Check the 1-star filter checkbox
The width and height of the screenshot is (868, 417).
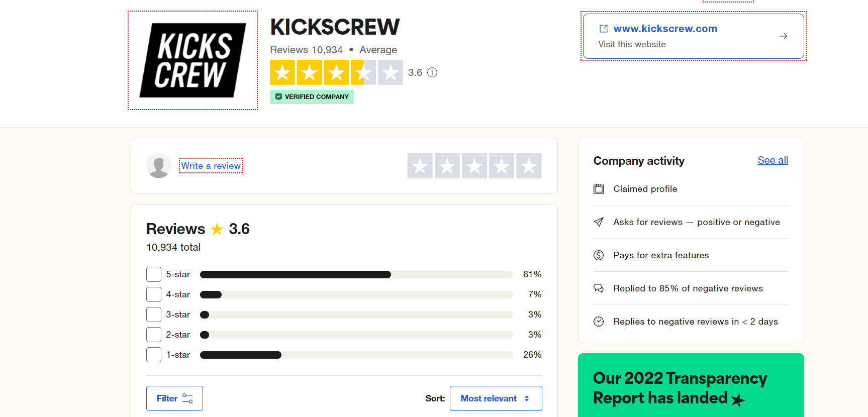(x=154, y=354)
